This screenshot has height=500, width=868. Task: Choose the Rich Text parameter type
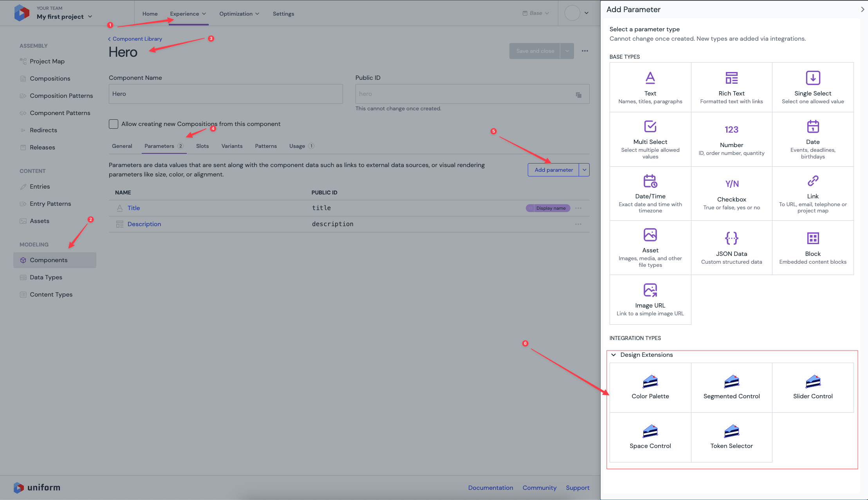point(731,87)
